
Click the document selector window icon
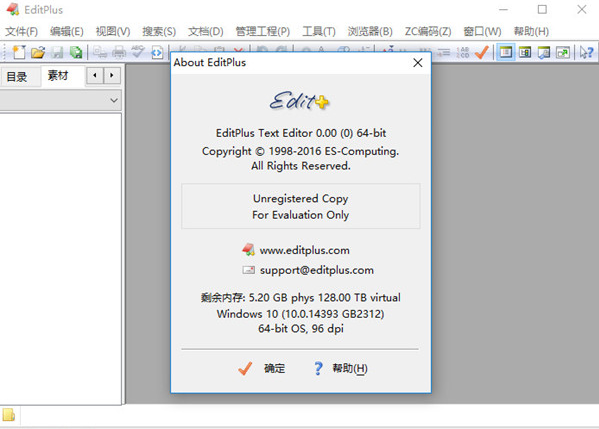pyautogui.click(x=544, y=52)
